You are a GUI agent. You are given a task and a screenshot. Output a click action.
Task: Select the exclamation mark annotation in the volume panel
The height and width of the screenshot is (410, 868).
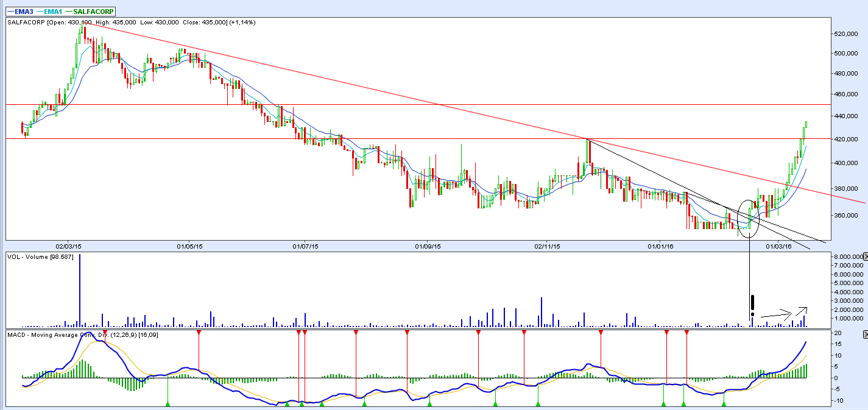point(753,303)
